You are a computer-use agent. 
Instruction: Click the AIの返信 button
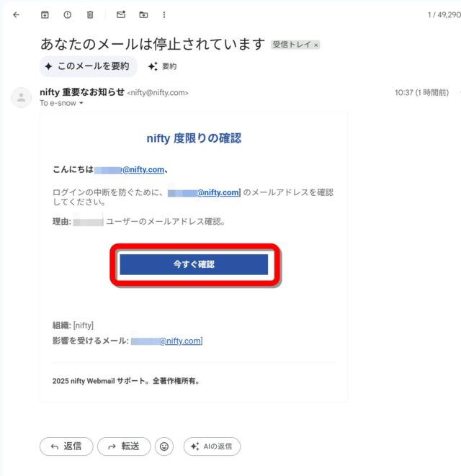[212, 446]
